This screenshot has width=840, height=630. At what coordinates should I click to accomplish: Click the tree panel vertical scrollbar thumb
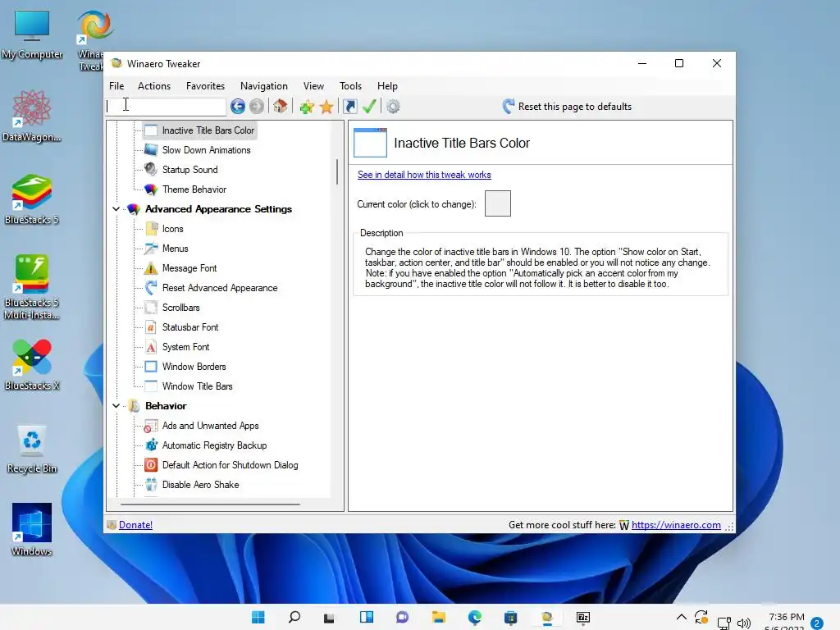point(337,171)
